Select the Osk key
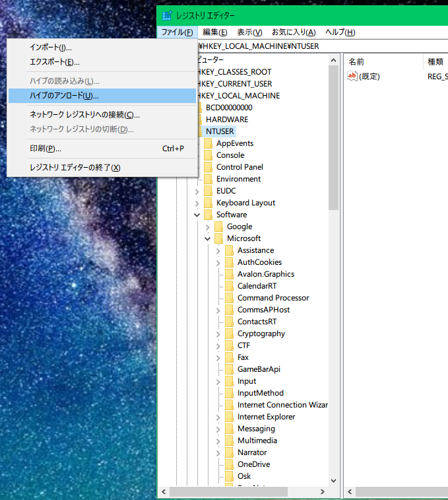The image size is (448, 500). point(244,476)
